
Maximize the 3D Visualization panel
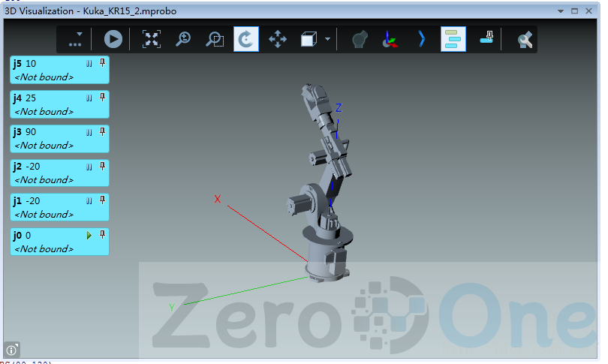(x=575, y=11)
